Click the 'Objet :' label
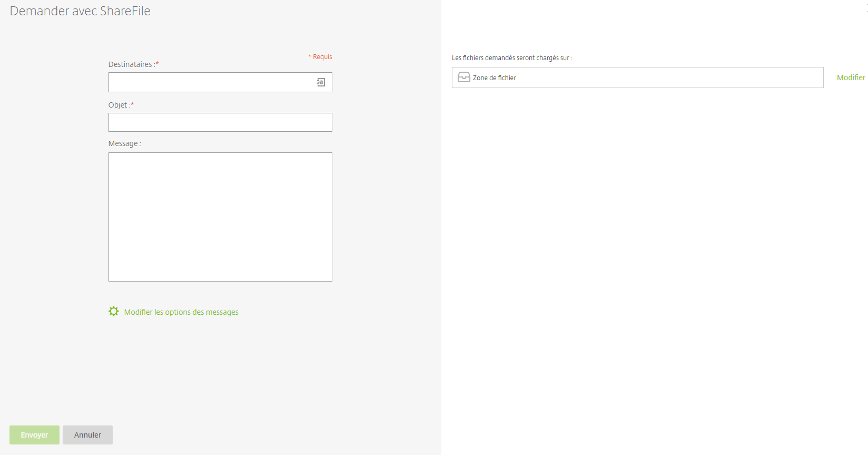The height and width of the screenshot is (455, 868). [x=121, y=105]
